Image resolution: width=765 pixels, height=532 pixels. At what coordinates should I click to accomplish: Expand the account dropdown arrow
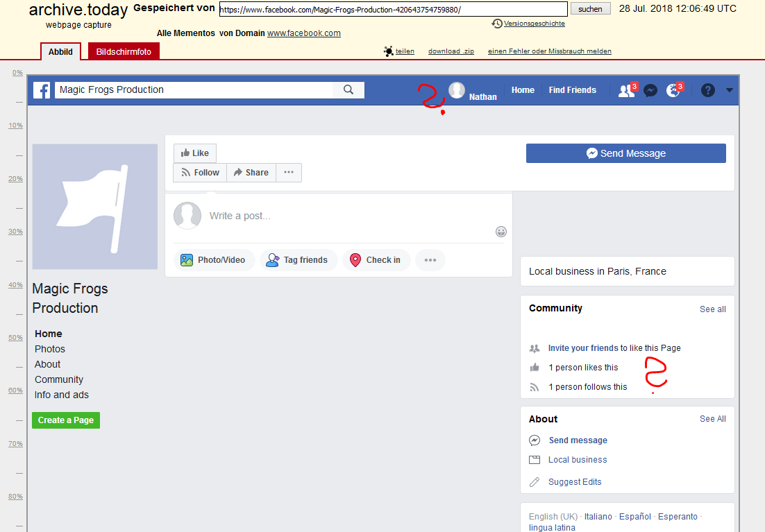[730, 90]
